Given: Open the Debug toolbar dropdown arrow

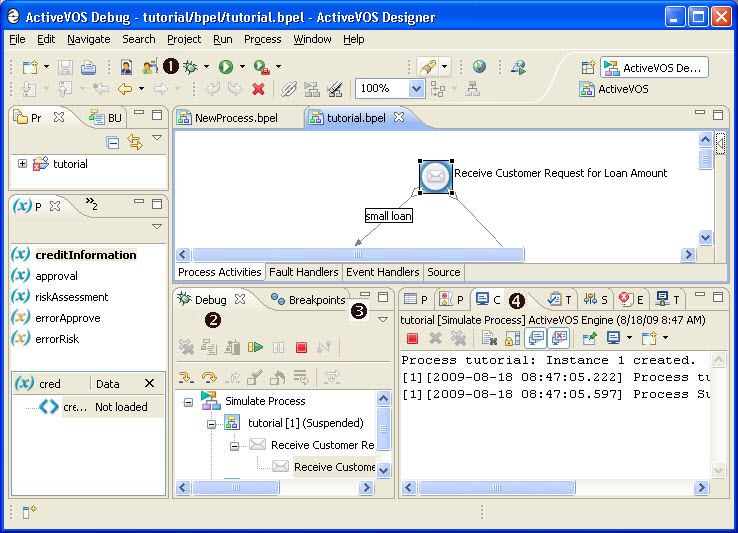Looking at the screenshot, I should pyautogui.click(x=206, y=67).
